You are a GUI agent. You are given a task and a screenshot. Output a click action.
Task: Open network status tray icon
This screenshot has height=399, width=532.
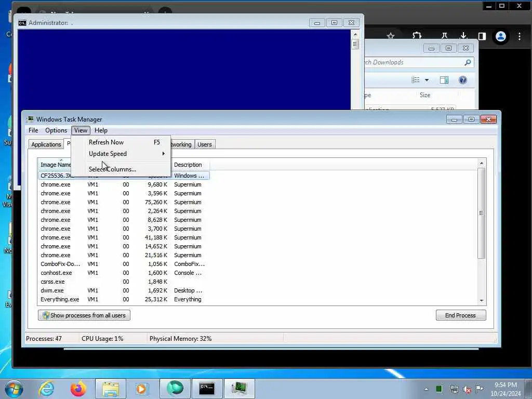(x=454, y=389)
